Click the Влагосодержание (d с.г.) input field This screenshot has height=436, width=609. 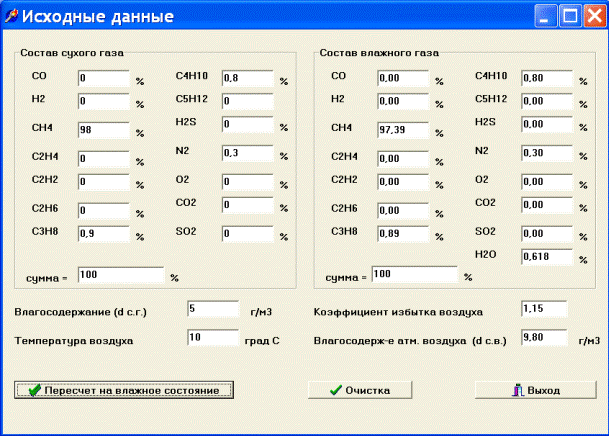212,310
